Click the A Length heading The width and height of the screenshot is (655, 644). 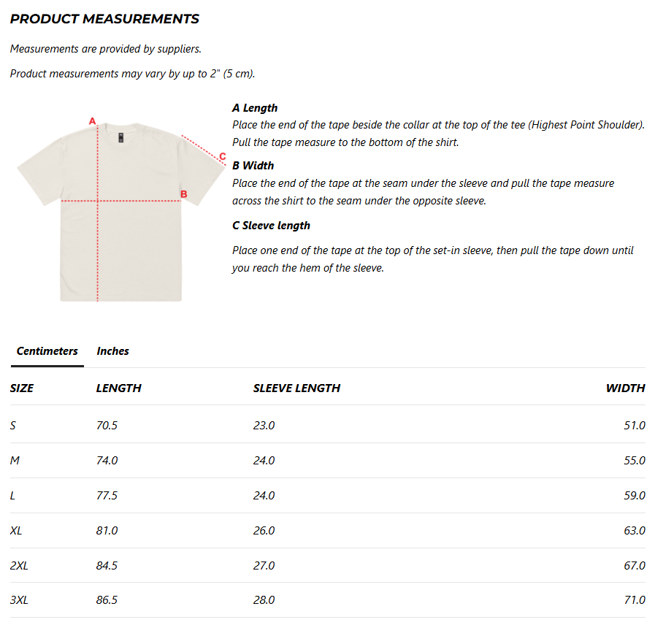click(x=255, y=108)
